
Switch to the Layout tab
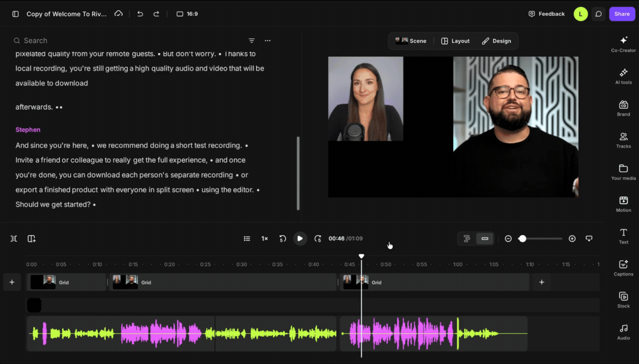[455, 41]
